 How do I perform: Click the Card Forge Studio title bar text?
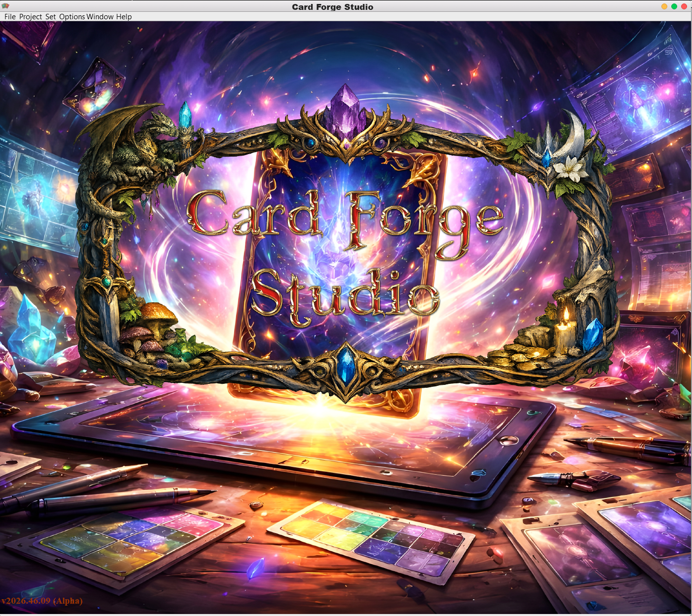332,7
